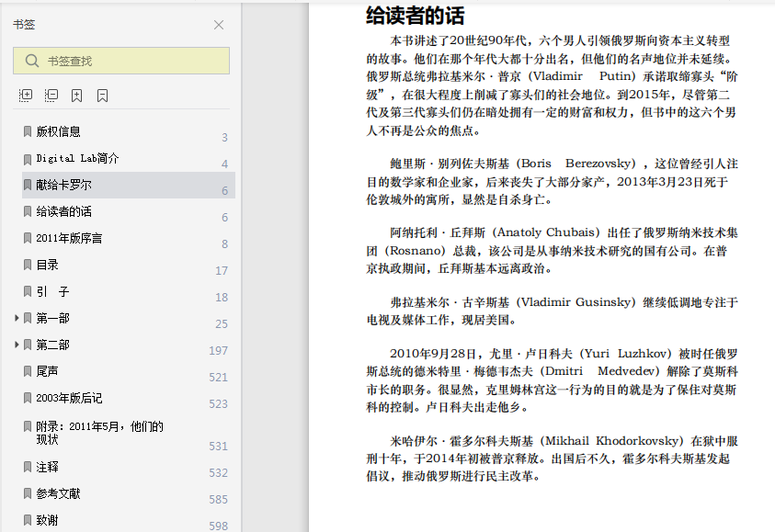Viewport: 775px width, 532px height.
Task: Click the name Vladimir Gusinsky in text
Action: pos(575,301)
